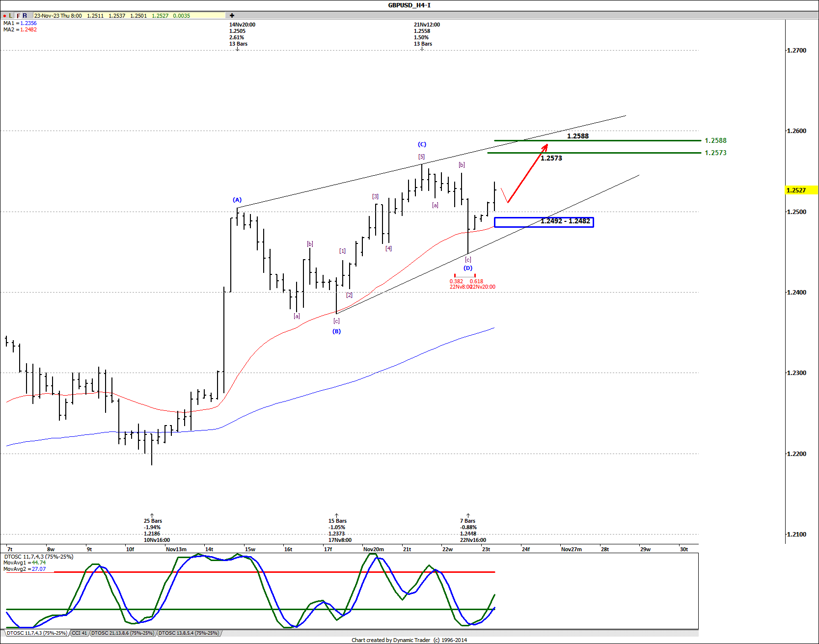Click the red dot status indicator
Image resolution: width=819 pixels, height=644 pixels.
point(4,15)
